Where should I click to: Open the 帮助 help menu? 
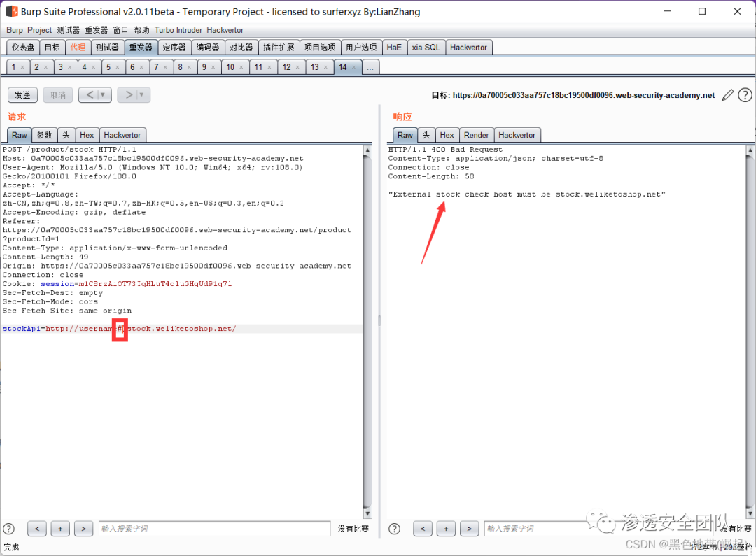tap(141, 30)
